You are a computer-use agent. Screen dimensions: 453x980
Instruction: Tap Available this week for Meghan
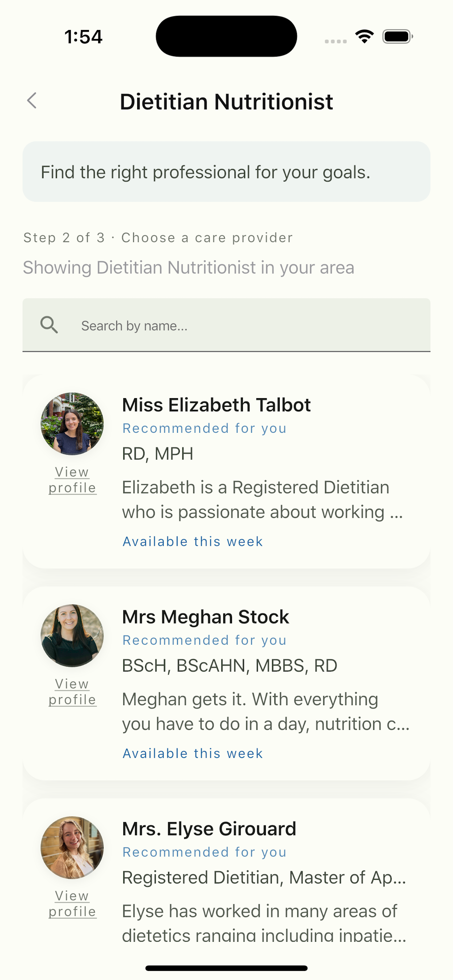193,753
